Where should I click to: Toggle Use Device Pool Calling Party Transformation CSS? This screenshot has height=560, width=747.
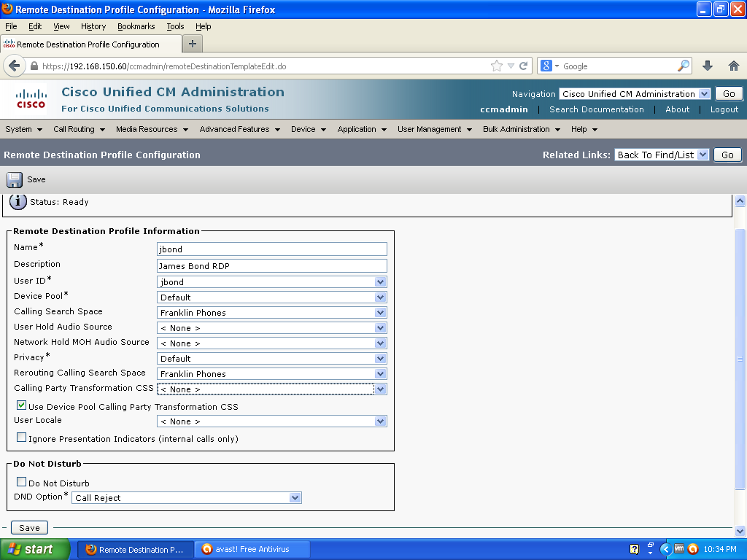click(x=21, y=405)
